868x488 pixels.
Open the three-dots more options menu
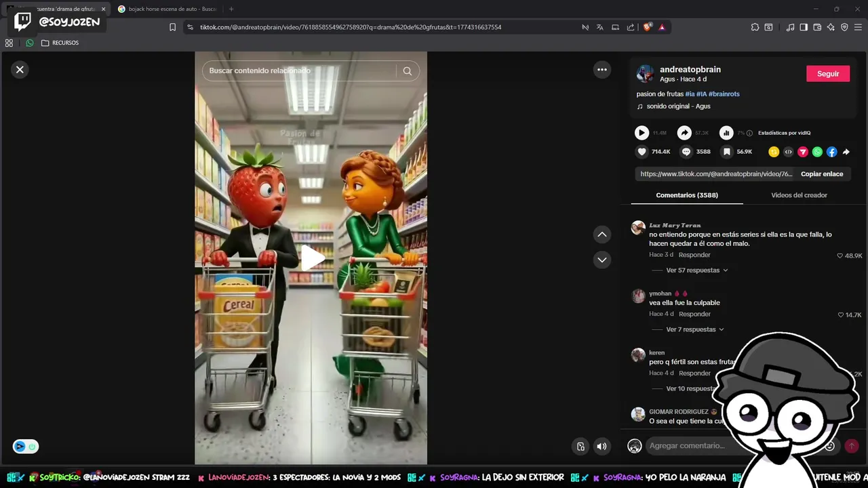(601, 69)
